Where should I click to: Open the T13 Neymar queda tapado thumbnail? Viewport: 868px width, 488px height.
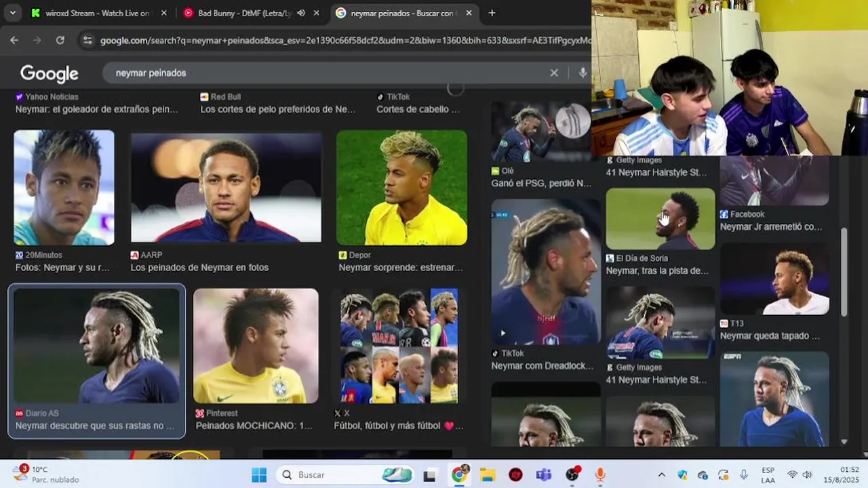pyautogui.click(x=774, y=279)
